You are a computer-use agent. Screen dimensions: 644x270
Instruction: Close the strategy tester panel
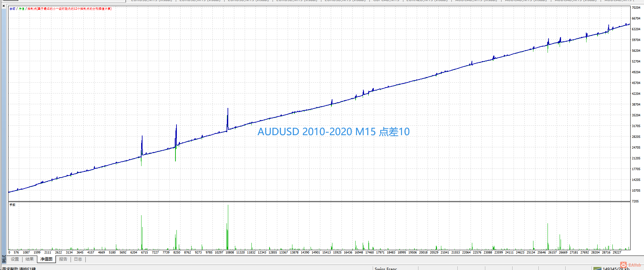point(4,6)
